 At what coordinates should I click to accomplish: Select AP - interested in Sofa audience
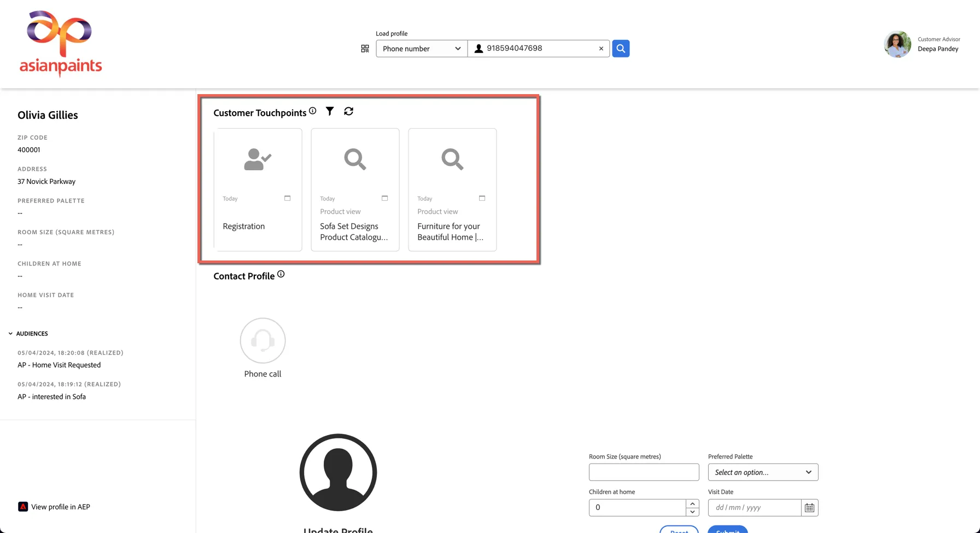coord(51,397)
